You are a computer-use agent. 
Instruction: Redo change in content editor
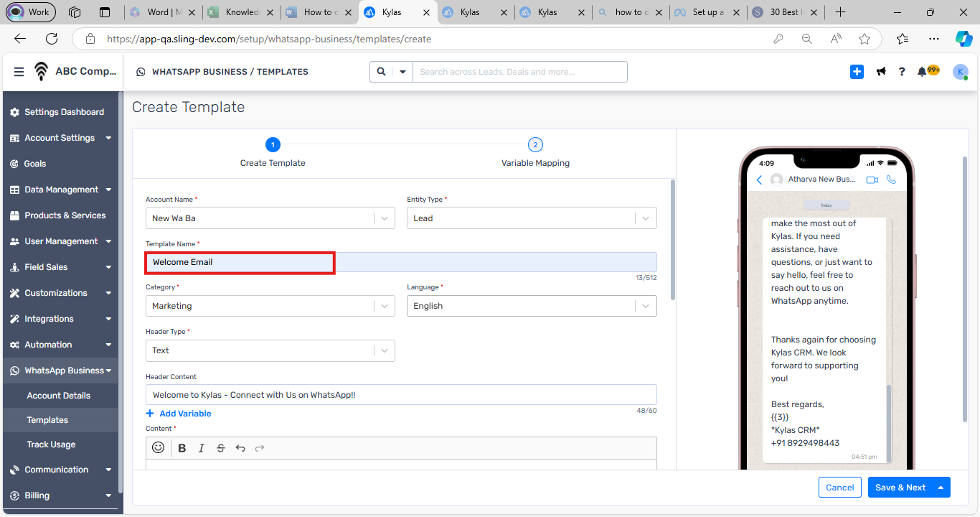[260, 448]
